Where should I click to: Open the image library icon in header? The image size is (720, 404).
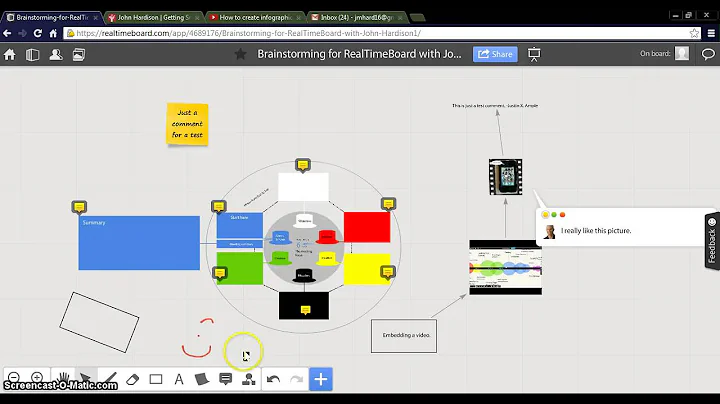tap(79, 55)
